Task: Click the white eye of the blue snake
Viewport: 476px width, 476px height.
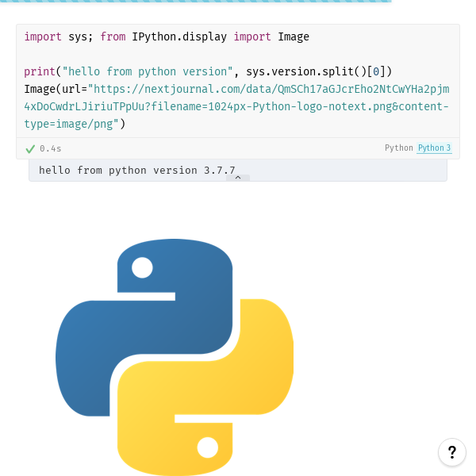Action: click(x=142, y=267)
